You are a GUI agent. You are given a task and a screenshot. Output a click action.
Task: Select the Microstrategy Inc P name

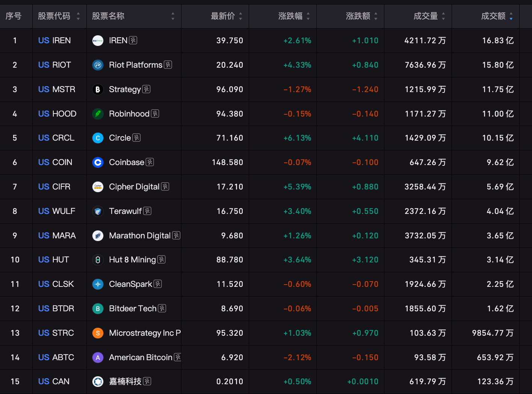pos(145,333)
